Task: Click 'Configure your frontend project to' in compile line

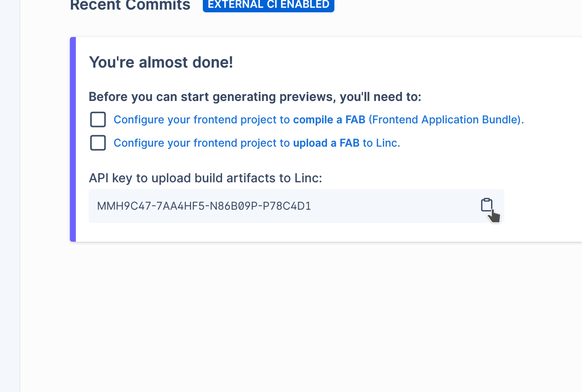Action: (x=202, y=120)
